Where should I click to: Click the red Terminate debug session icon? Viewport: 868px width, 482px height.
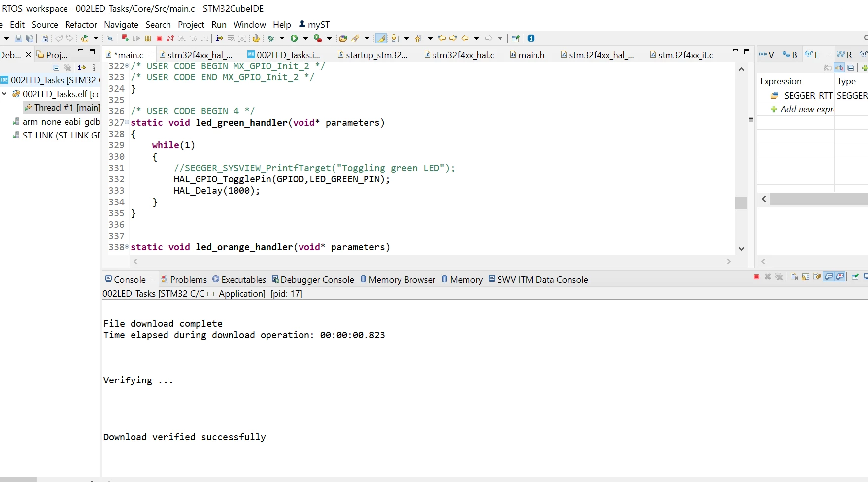[159, 38]
